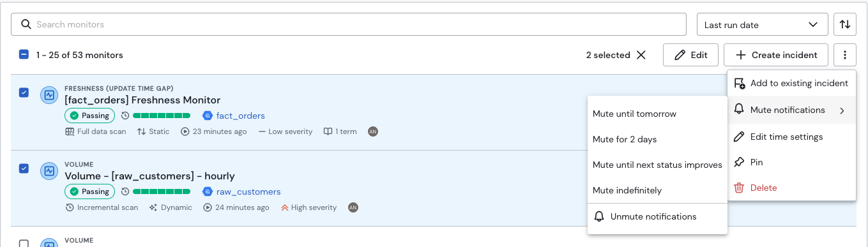Click the fact_orders monitor type icon
Image resolution: width=868 pixels, height=247 pixels.
(x=49, y=95)
